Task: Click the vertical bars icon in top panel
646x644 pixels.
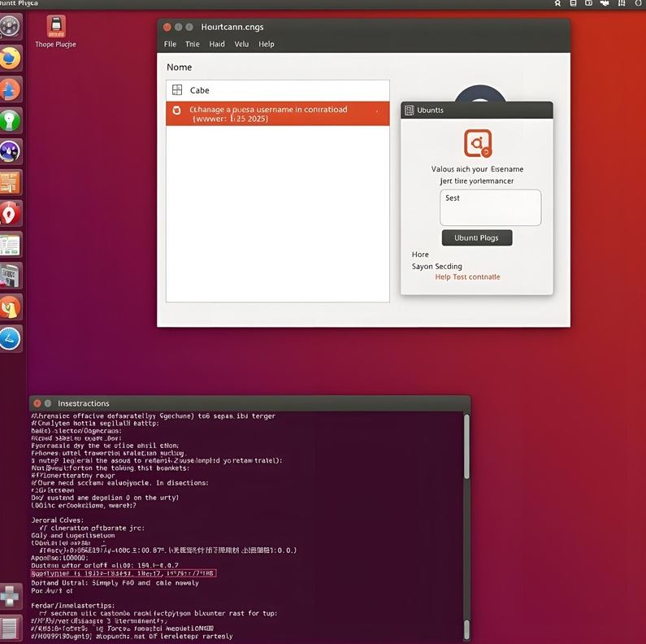Action: [622, 3]
